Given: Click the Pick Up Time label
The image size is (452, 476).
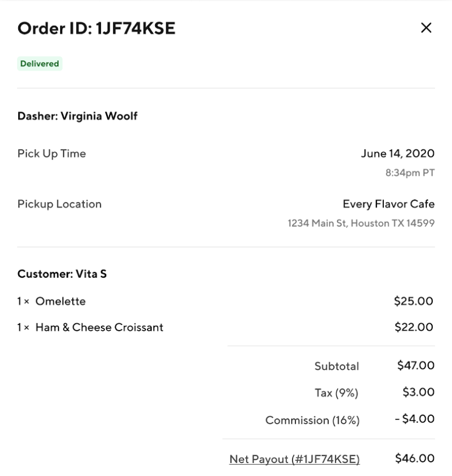Looking at the screenshot, I should tap(52, 153).
